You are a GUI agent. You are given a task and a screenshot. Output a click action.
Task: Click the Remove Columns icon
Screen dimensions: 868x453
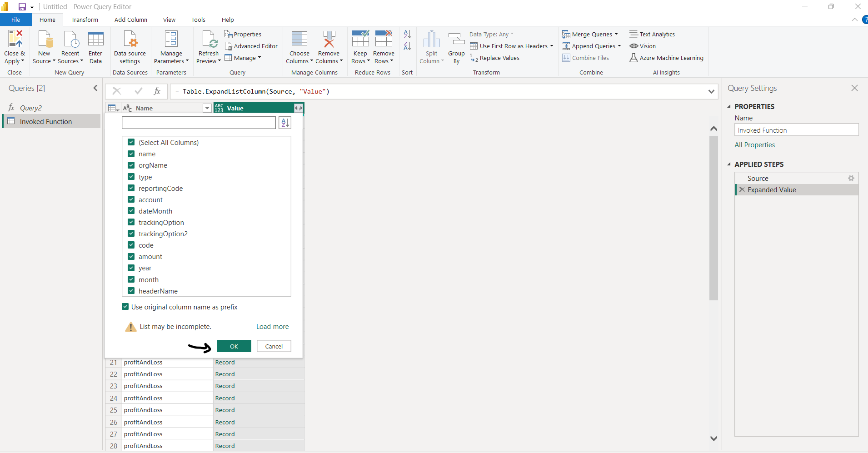[329, 40]
